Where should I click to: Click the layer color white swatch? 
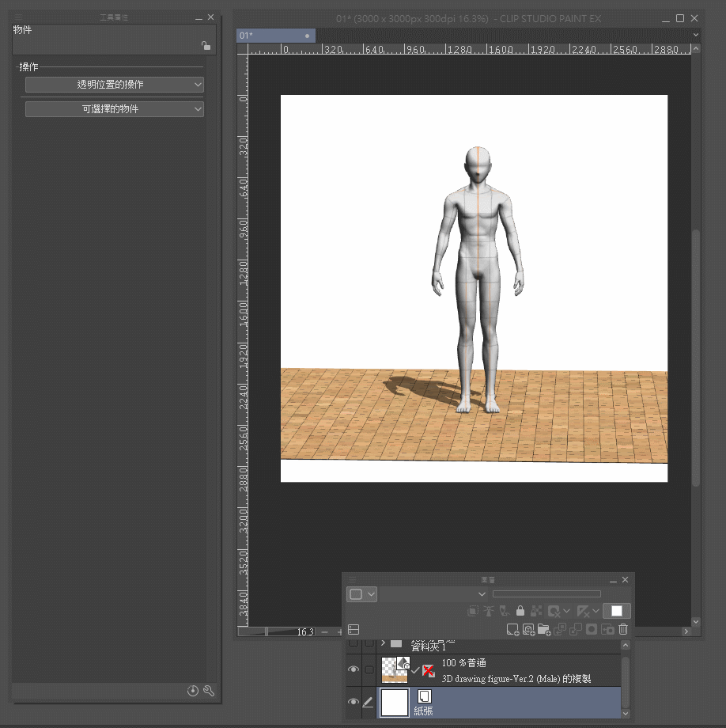[x=617, y=611]
